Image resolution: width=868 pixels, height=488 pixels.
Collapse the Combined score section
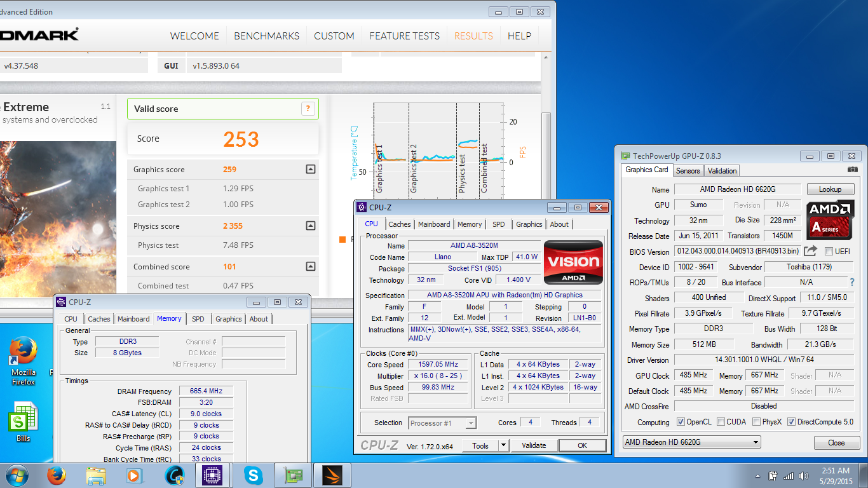point(310,266)
